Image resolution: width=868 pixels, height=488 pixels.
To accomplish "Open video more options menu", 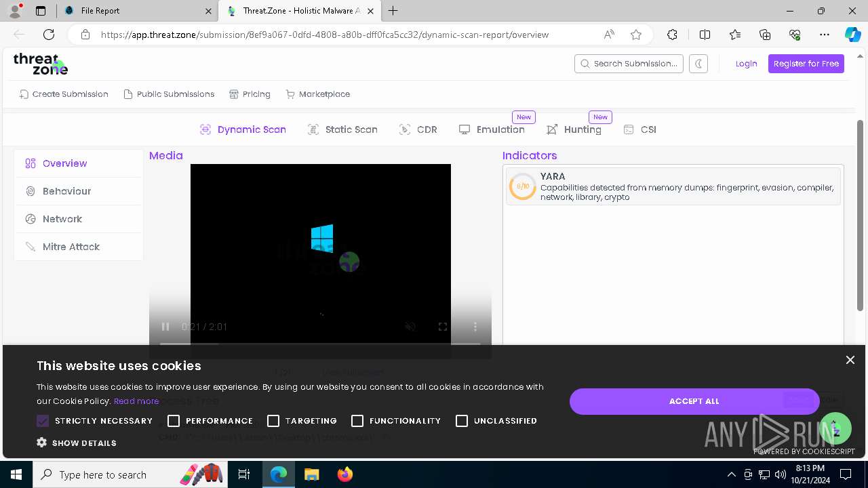I will (475, 327).
